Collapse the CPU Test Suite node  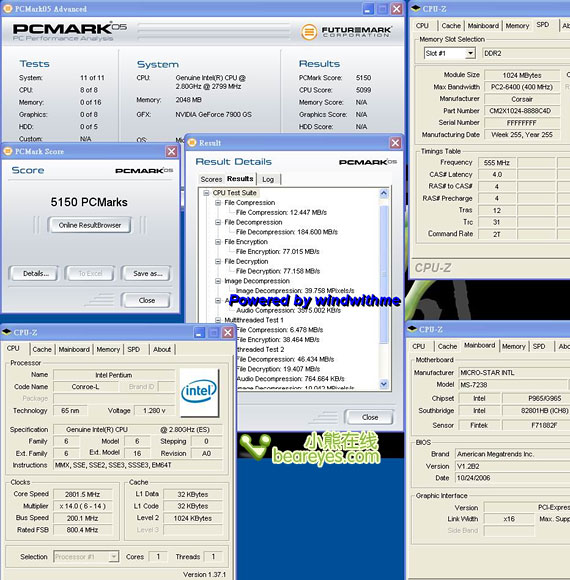[x=206, y=193]
